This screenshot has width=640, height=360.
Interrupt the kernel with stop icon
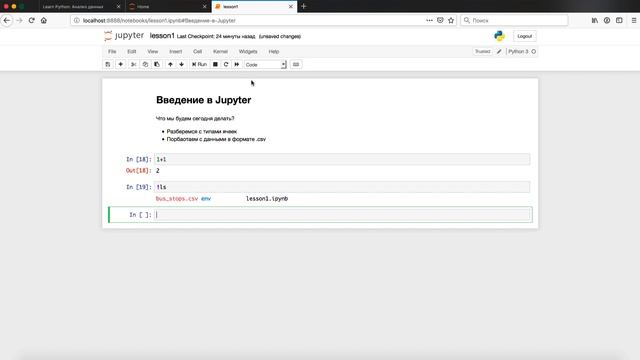pyautogui.click(x=215, y=64)
